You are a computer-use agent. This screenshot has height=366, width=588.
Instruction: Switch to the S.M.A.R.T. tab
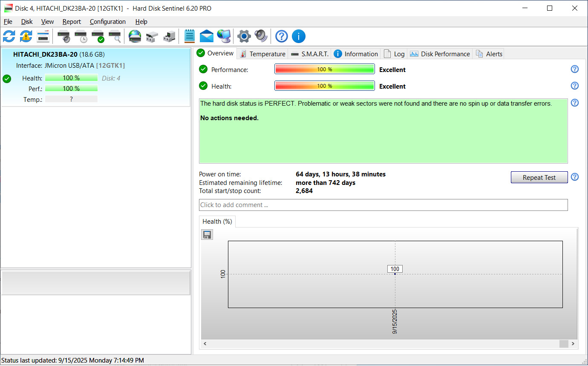(x=310, y=54)
